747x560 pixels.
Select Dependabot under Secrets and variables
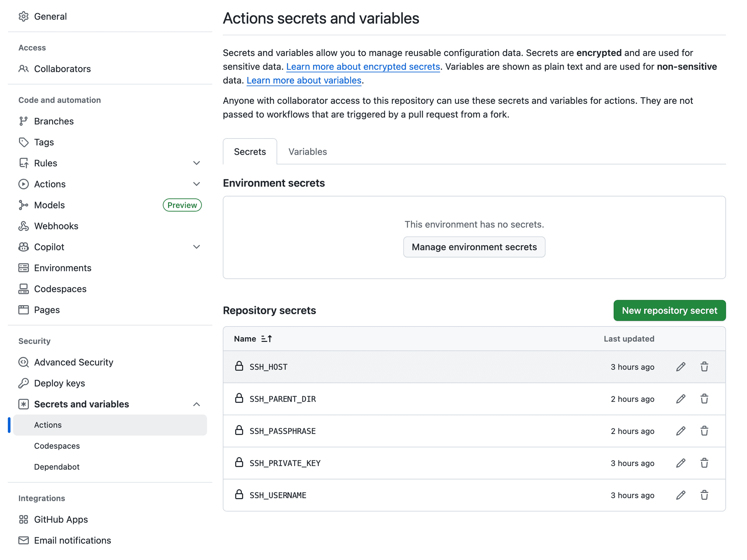[57, 467]
